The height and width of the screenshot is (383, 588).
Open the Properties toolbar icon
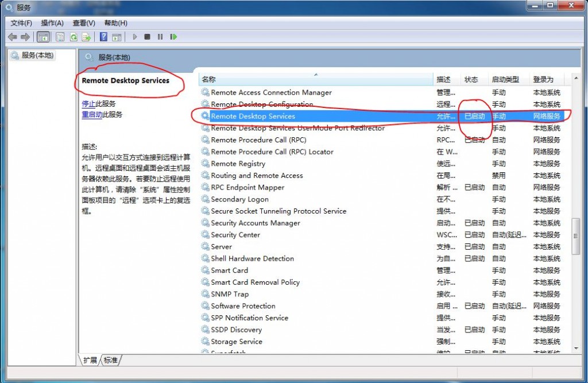[60, 37]
